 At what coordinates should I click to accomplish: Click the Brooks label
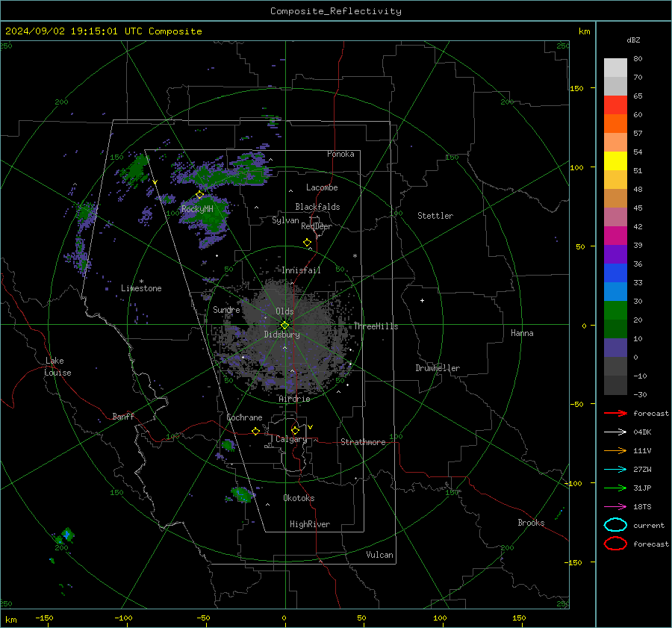click(x=531, y=523)
